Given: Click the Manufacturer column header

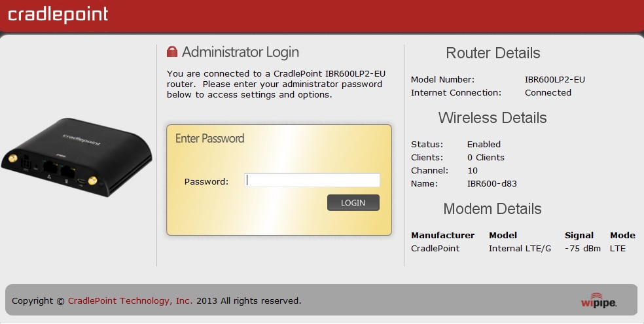Looking at the screenshot, I should [x=442, y=236].
